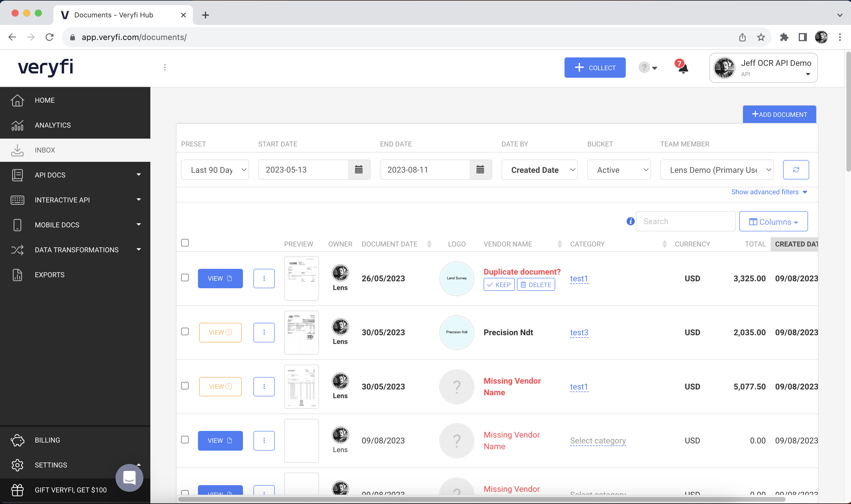Click test1 category in the 3,325.00 row
The height and width of the screenshot is (504, 851).
pos(579,278)
